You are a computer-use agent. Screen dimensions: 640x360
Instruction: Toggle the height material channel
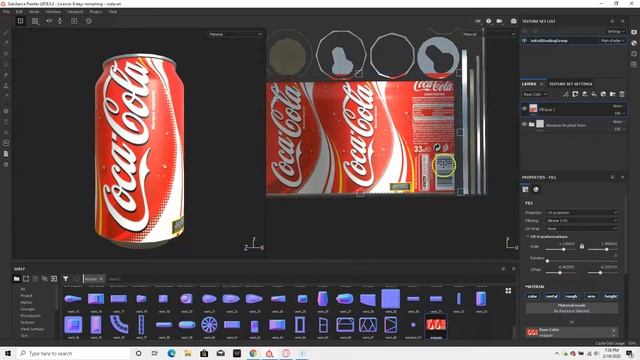611,296
